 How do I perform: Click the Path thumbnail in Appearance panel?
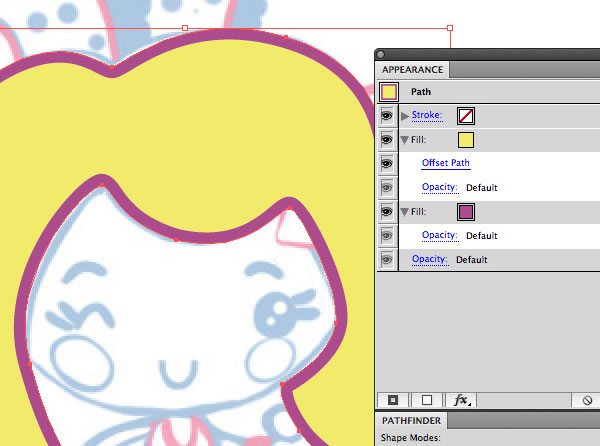(389, 92)
